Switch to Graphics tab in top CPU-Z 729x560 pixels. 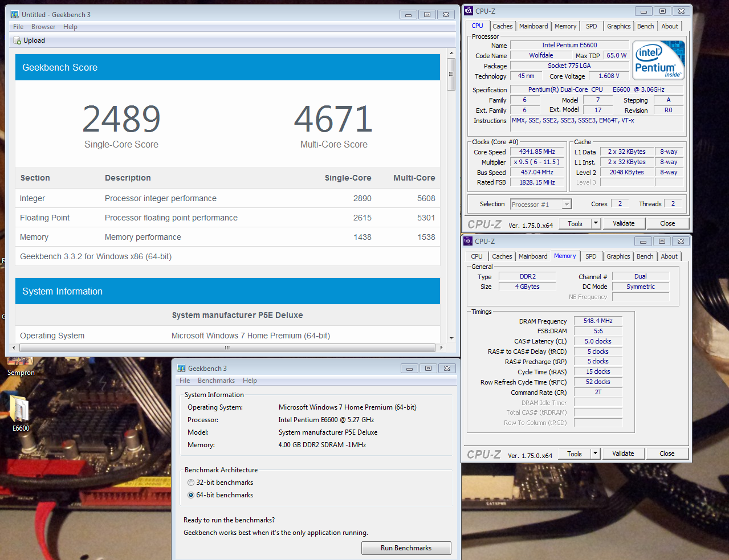(x=618, y=26)
